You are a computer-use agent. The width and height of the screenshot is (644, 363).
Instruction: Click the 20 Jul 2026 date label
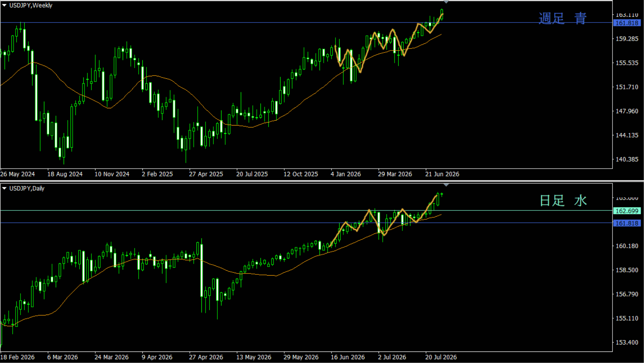441,357
